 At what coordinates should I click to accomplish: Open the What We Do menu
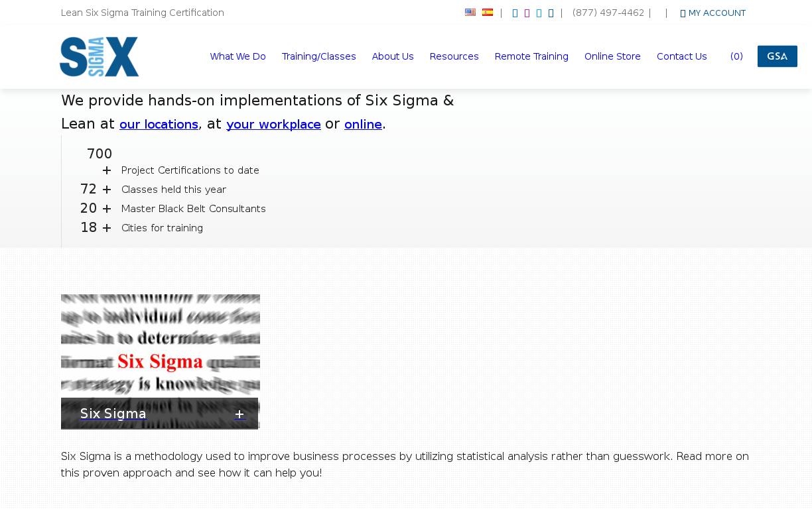(x=237, y=56)
